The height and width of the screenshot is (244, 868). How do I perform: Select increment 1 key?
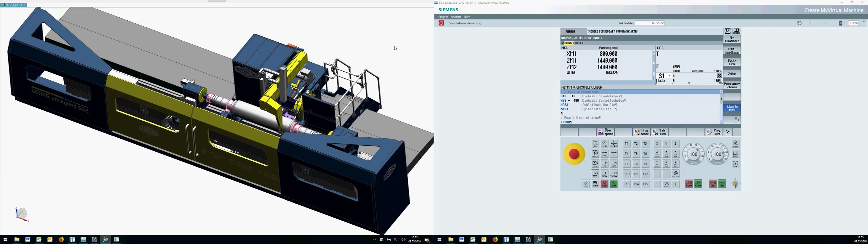614,154
